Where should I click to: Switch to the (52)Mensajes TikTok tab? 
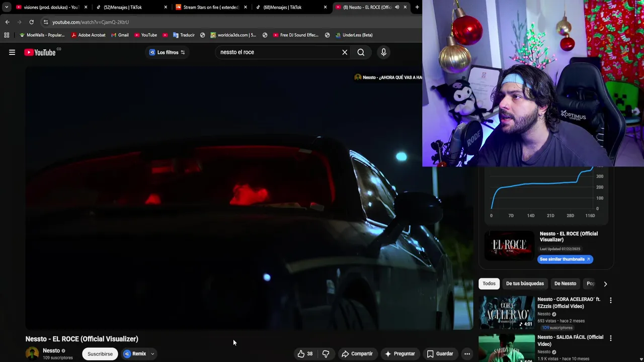coord(123,7)
